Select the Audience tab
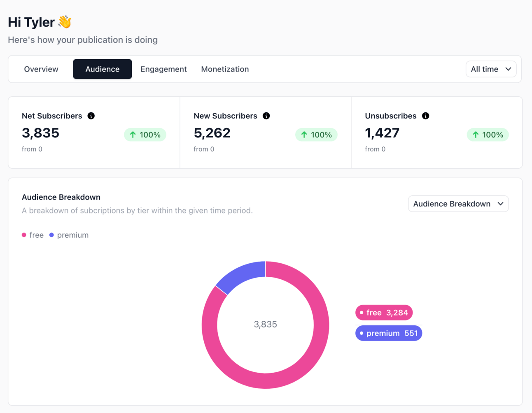The image size is (532, 413). pos(103,69)
